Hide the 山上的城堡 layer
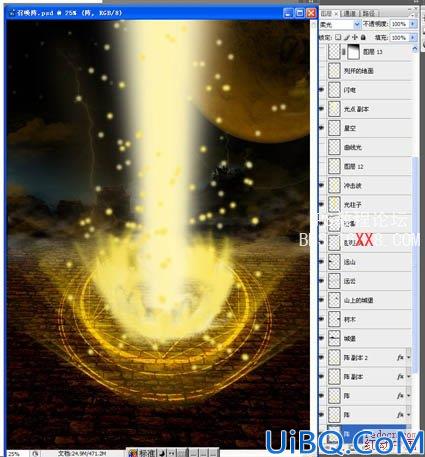The height and width of the screenshot is (457, 425). [322, 300]
